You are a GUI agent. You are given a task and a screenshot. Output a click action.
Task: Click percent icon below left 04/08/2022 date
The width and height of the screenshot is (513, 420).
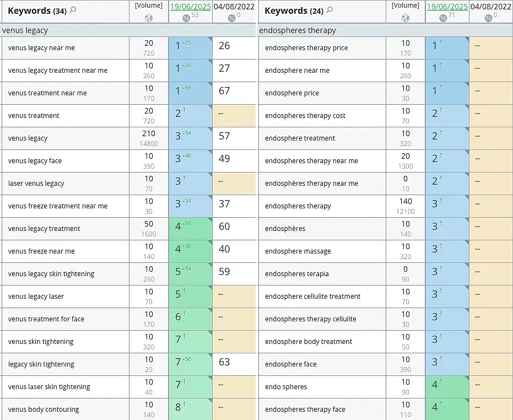point(231,18)
